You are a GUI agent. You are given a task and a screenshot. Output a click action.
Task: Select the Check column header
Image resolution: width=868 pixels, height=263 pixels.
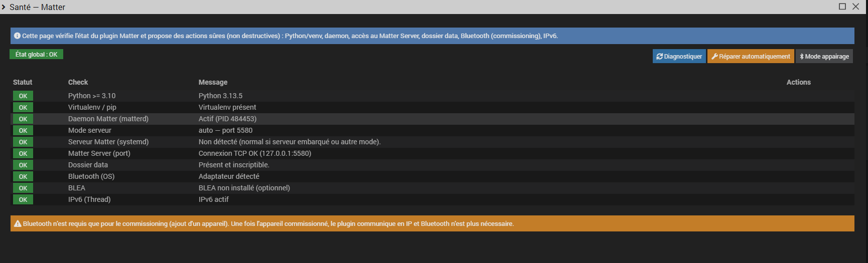[78, 82]
